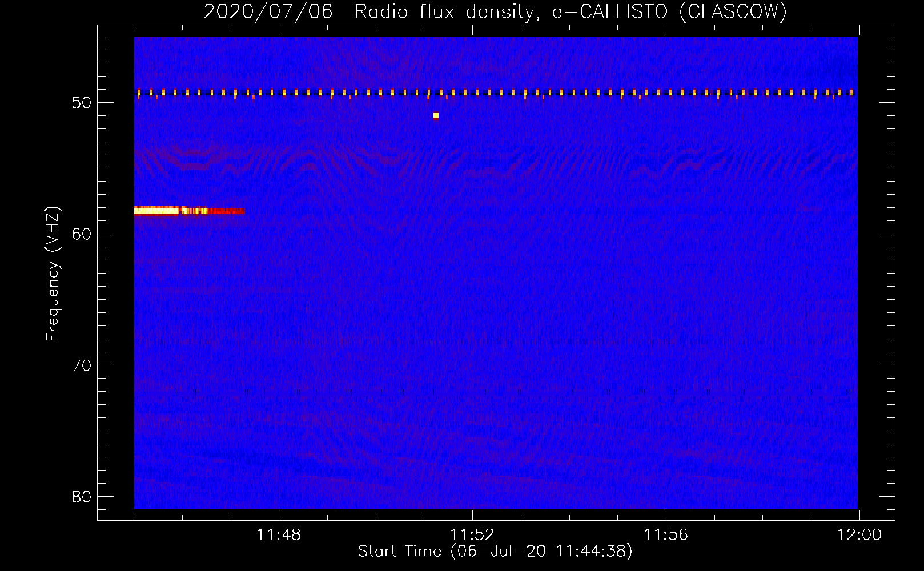924x571 pixels.
Task: Click the 11:56 time tick label
Action: [x=666, y=535]
